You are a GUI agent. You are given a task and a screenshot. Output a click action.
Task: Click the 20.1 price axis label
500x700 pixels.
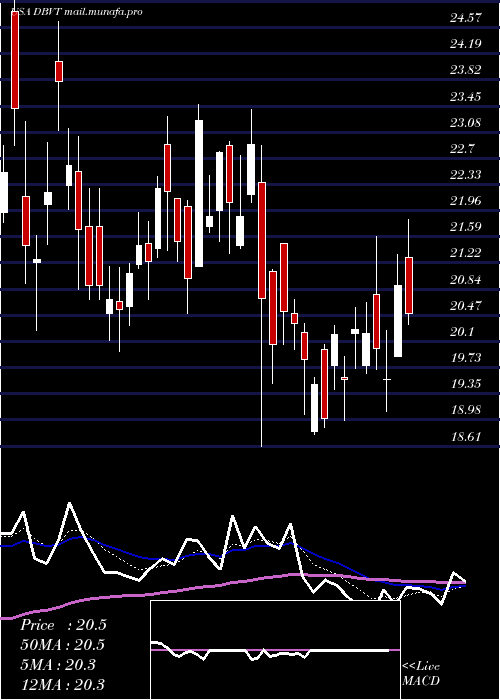click(462, 332)
